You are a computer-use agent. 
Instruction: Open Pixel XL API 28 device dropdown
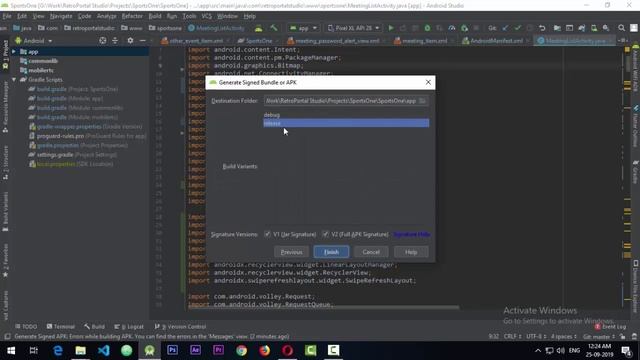353,28
